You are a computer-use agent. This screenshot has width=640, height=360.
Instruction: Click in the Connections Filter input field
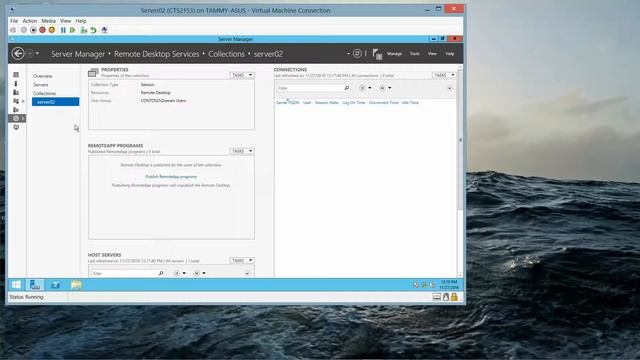(310, 88)
